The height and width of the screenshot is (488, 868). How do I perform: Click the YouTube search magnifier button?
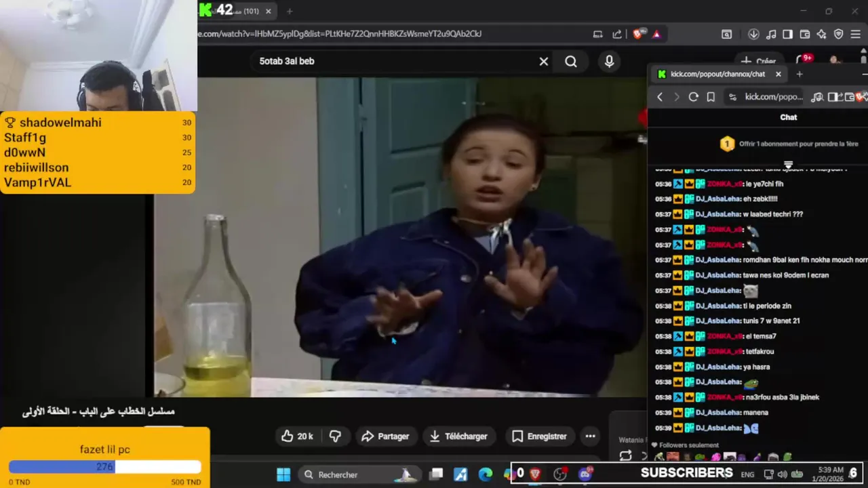pos(571,62)
